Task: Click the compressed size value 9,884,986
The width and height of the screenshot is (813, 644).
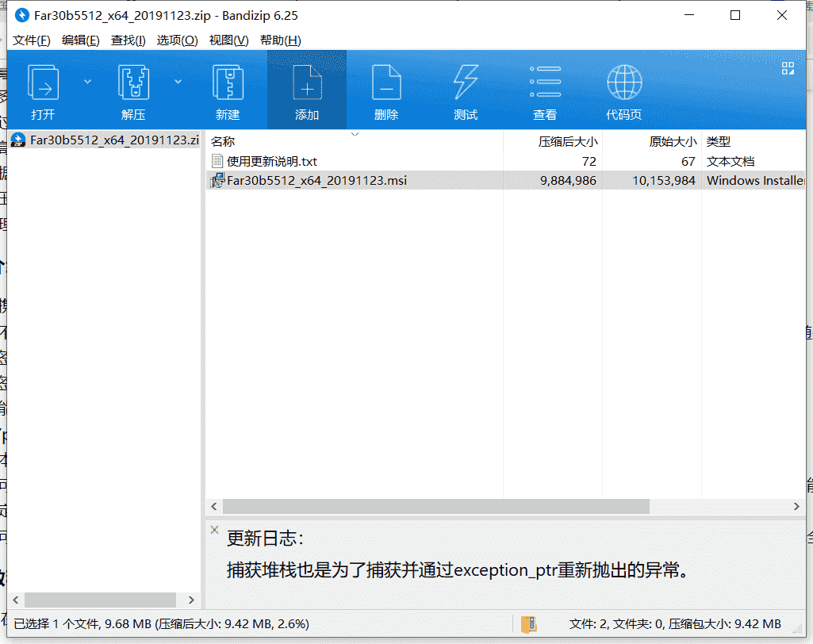Action: [x=568, y=181]
